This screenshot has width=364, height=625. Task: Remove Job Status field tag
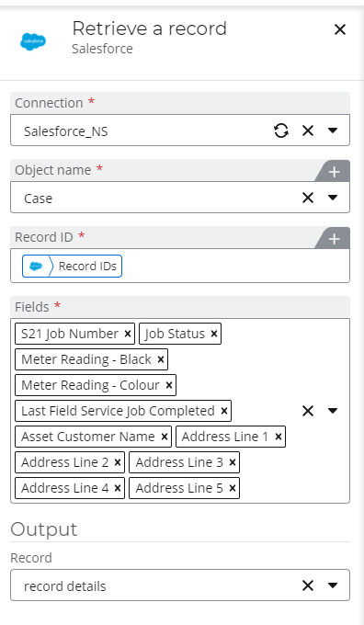click(213, 334)
